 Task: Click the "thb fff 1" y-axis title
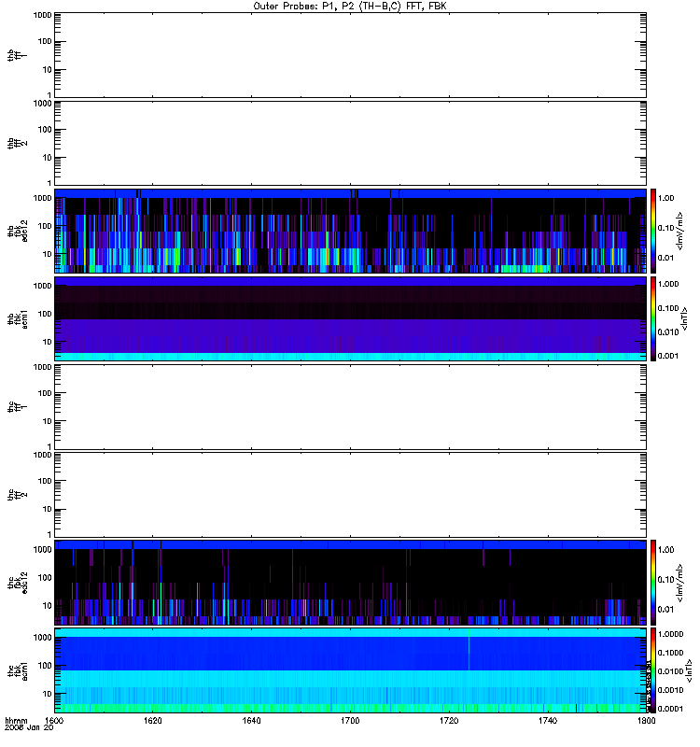(x=17, y=55)
